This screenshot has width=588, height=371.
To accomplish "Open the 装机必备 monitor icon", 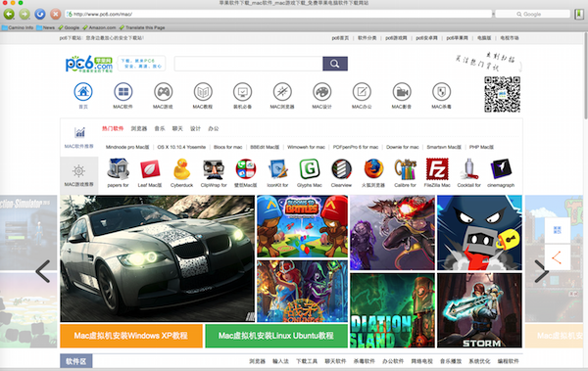I will [x=243, y=92].
